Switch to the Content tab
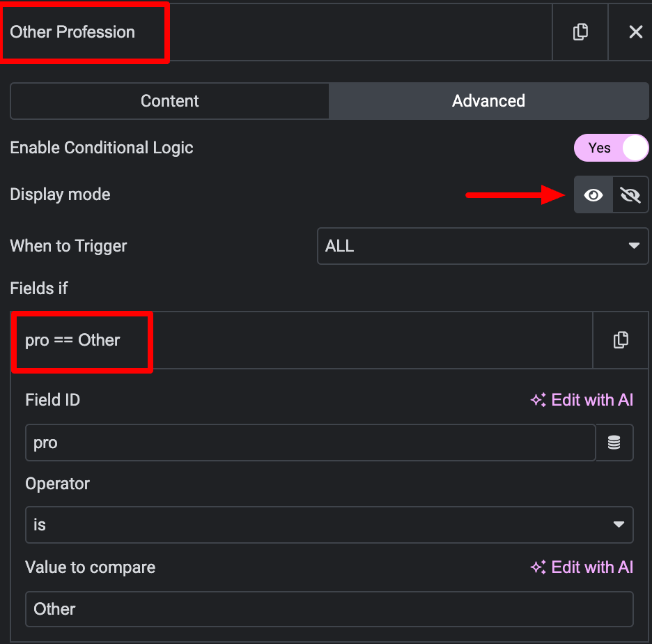This screenshot has width=652, height=644. click(x=170, y=101)
